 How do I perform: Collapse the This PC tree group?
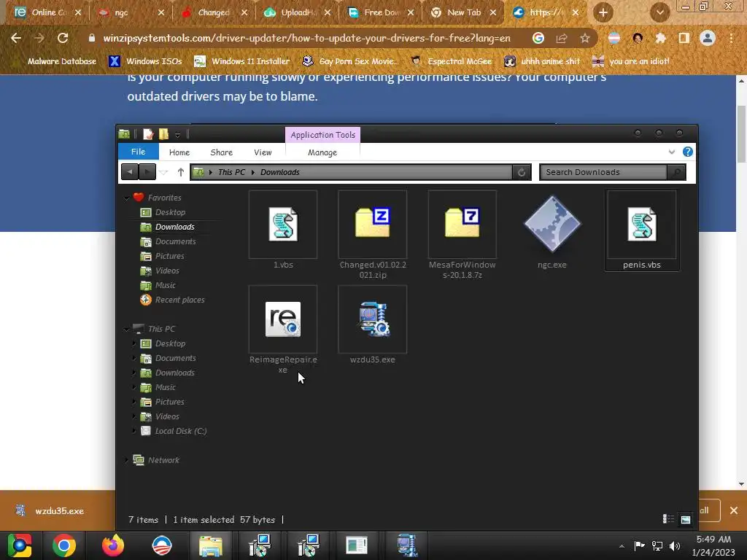(x=127, y=329)
